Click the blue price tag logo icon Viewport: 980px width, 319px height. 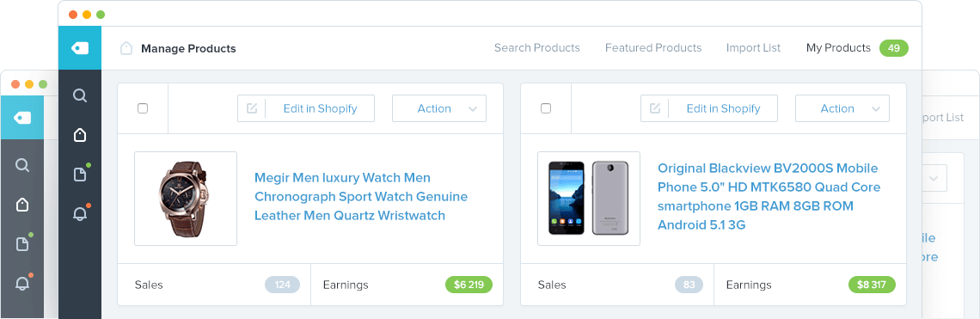[x=80, y=47]
